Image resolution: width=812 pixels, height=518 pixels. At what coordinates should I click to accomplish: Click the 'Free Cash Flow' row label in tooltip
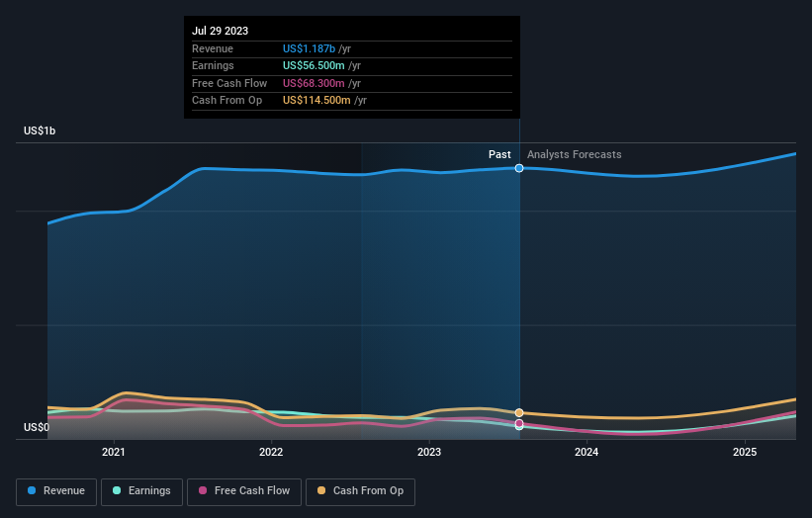(229, 83)
